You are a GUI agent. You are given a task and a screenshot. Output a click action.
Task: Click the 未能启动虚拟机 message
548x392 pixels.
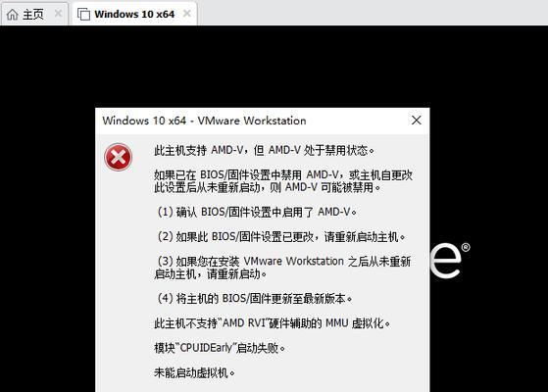click(x=194, y=373)
